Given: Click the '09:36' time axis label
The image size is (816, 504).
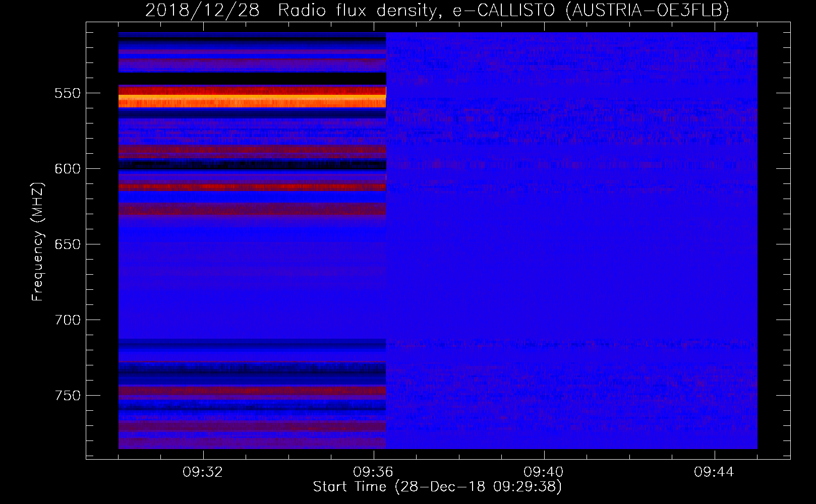Looking at the screenshot, I should coord(373,472).
